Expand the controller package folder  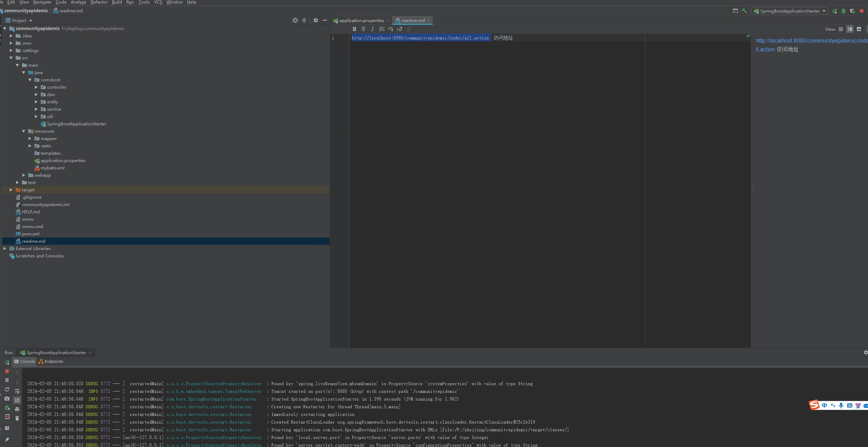(x=36, y=87)
